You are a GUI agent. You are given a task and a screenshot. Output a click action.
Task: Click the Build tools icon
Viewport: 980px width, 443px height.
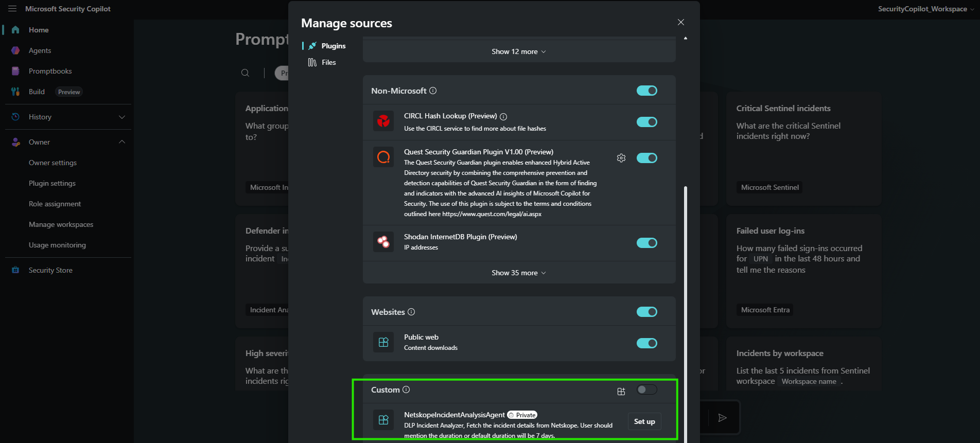(x=15, y=92)
